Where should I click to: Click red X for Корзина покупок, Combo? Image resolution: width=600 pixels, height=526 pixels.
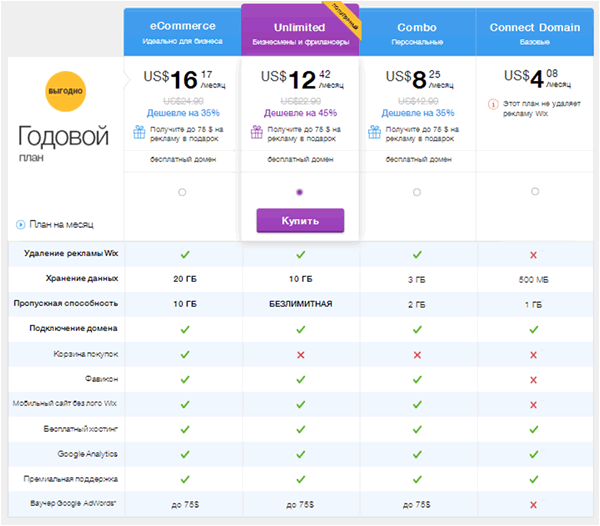tap(417, 355)
